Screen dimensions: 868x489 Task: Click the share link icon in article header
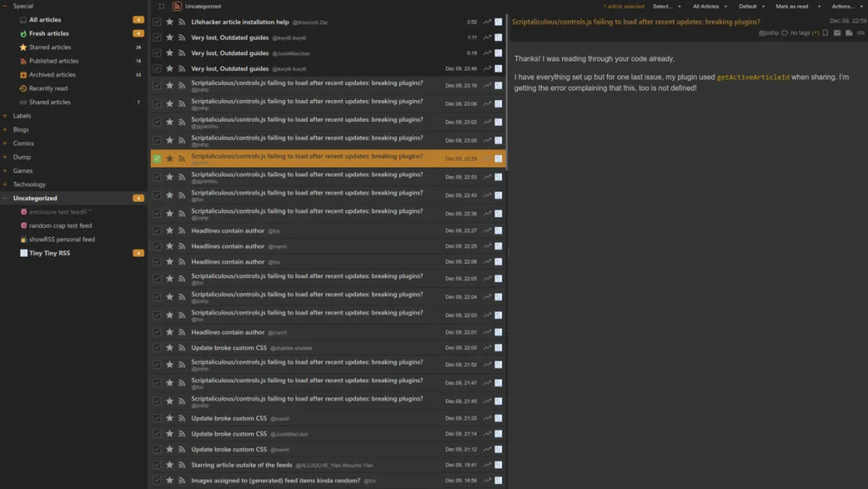click(x=860, y=33)
